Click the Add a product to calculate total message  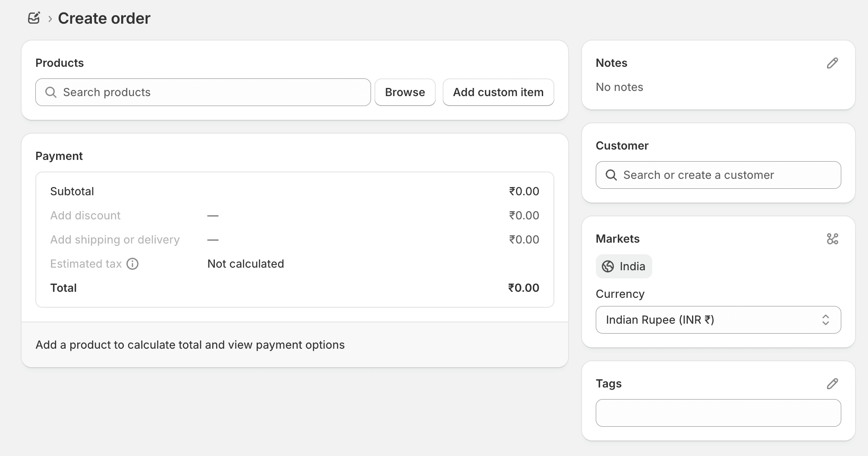(x=190, y=345)
